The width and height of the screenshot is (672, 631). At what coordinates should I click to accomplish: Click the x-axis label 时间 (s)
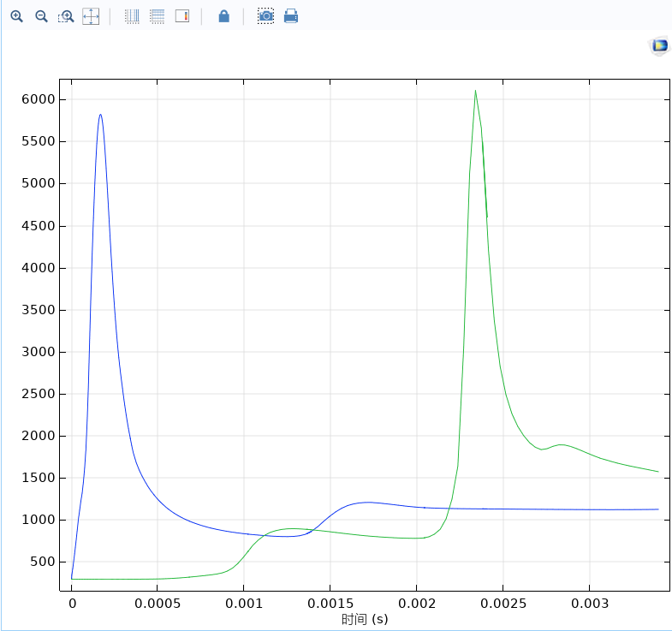[x=365, y=619]
